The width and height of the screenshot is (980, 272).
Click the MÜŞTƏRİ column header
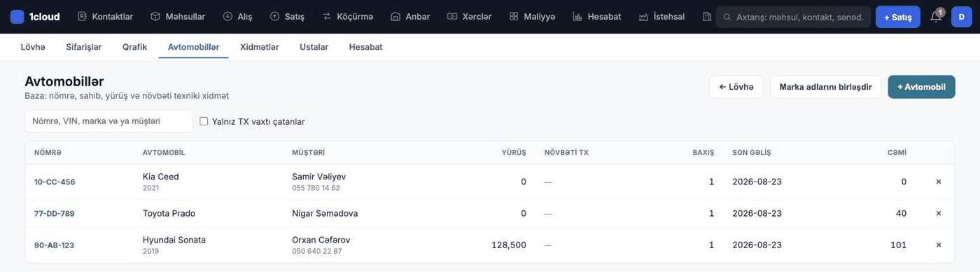pyautogui.click(x=308, y=153)
